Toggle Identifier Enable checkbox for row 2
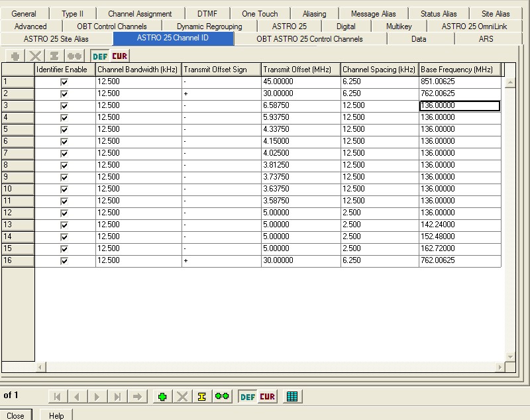The height and width of the screenshot is (420, 530). [x=64, y=94]
